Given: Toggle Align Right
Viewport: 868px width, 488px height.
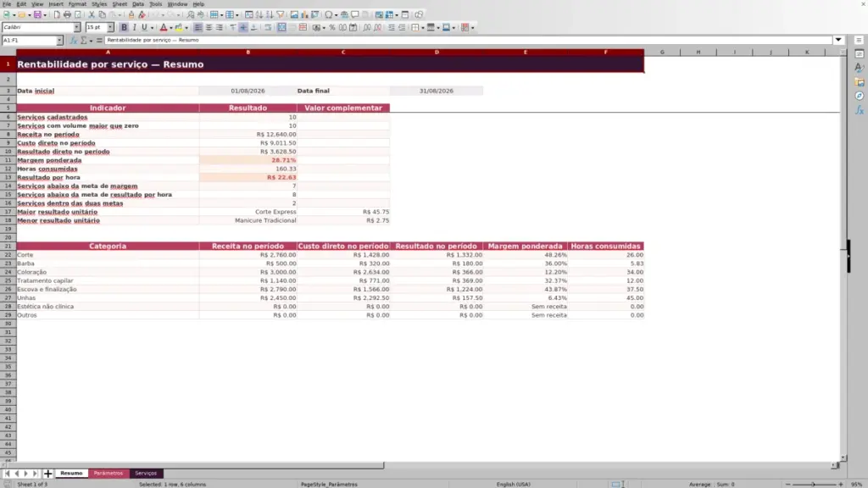Looking at the screenshot, I should click(x=220, y=28).
